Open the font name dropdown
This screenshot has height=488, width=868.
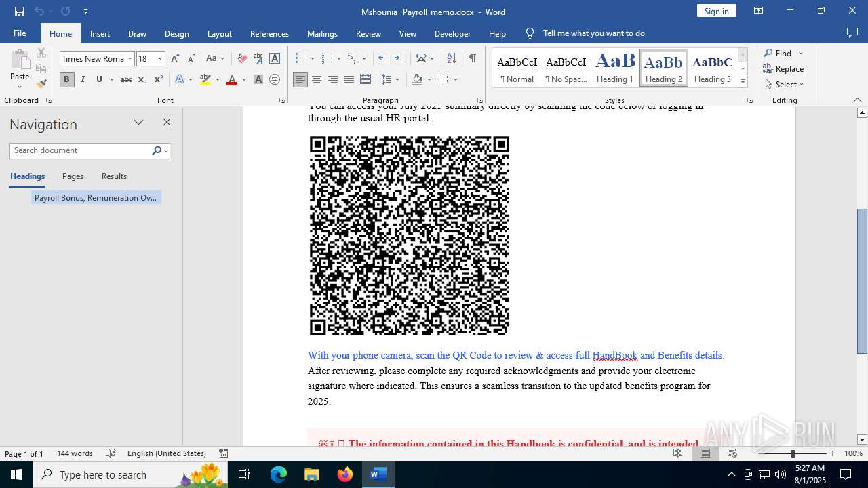(130, 58)
